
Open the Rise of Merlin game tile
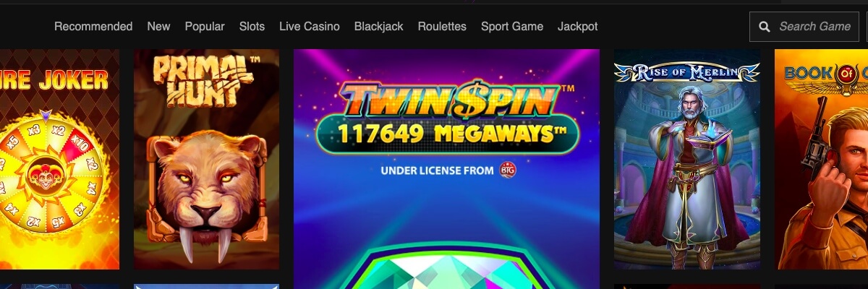[x=686, y=159]
